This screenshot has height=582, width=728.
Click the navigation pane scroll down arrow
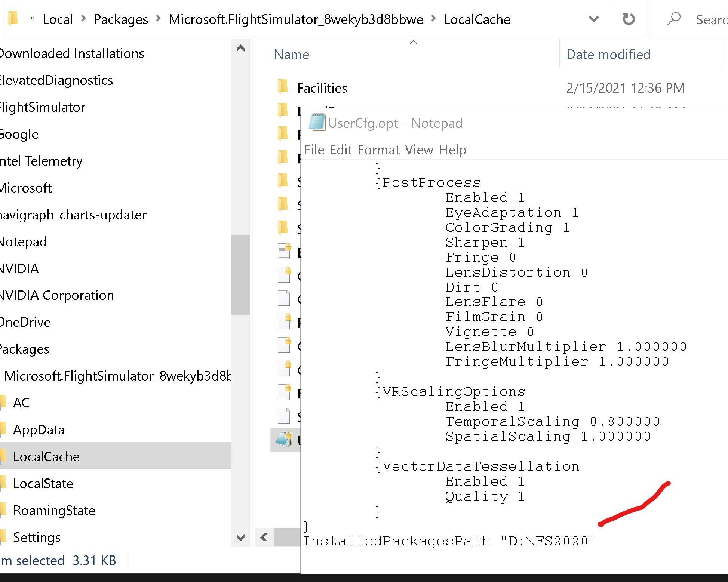[240, 538]
